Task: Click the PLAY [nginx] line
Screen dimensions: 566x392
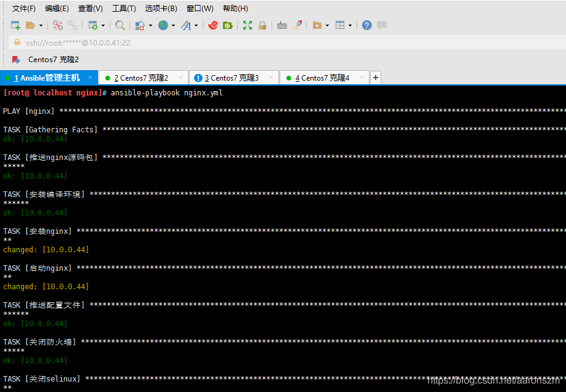Action: coord(285,111)
